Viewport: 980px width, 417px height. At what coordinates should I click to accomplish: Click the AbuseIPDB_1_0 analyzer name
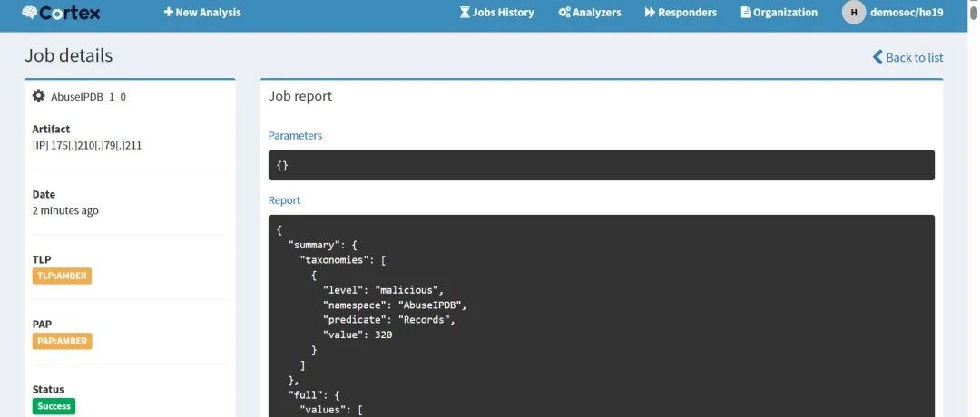(88, 97)
